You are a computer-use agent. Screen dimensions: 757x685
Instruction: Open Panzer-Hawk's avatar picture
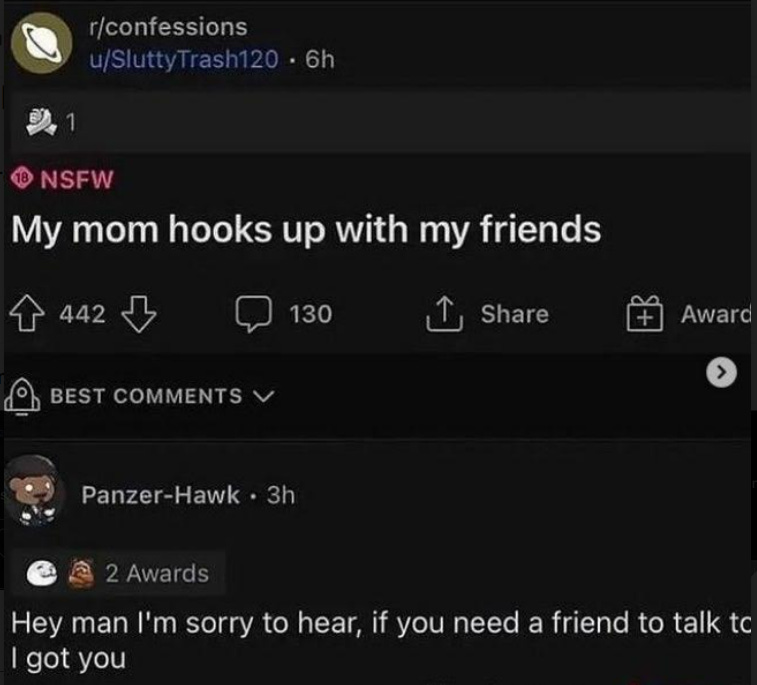pyautogui.click(x=34, y=490)
